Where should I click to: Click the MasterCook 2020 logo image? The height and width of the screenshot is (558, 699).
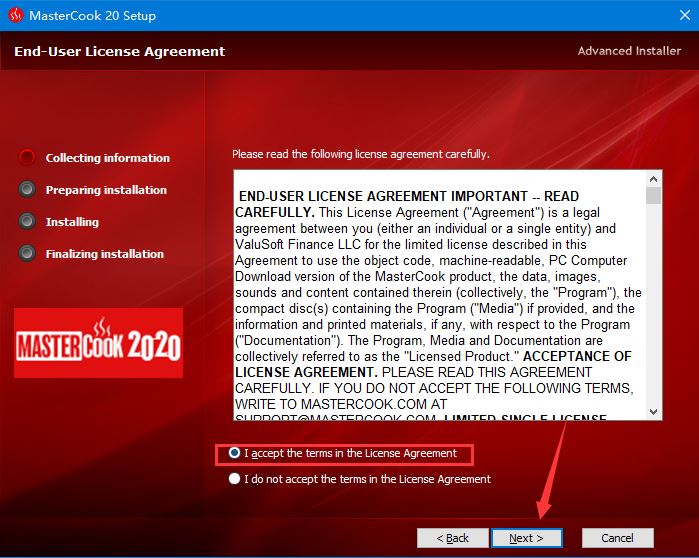coord(99,343)
